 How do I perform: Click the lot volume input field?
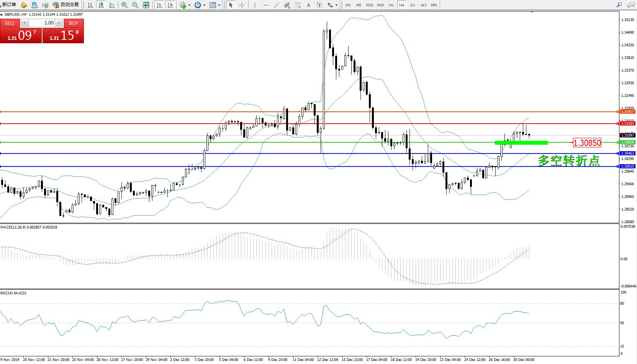42,23
